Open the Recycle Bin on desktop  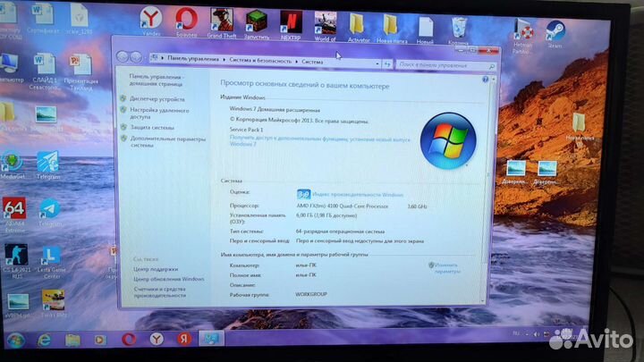point(458,25)
